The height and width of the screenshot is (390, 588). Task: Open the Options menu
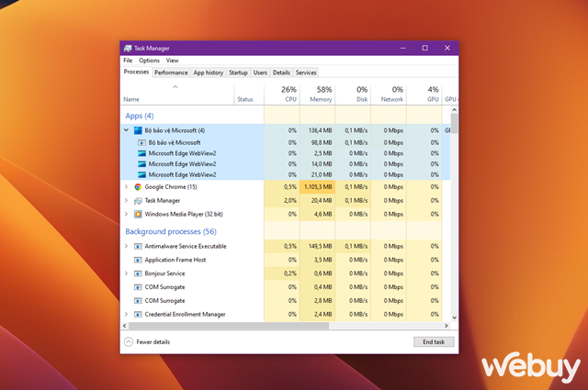pyautogui.click(x=149, y=61)
